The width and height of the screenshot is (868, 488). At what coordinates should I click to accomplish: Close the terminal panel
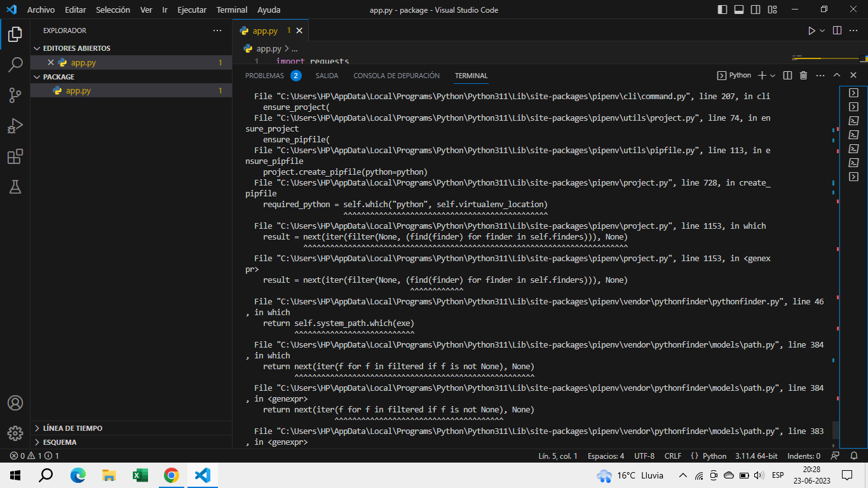point(853,75)
